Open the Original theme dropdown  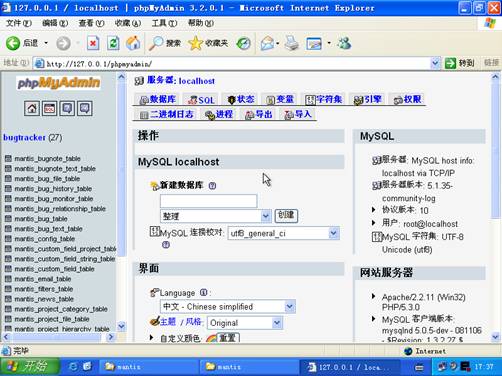(x=245, y=323)
